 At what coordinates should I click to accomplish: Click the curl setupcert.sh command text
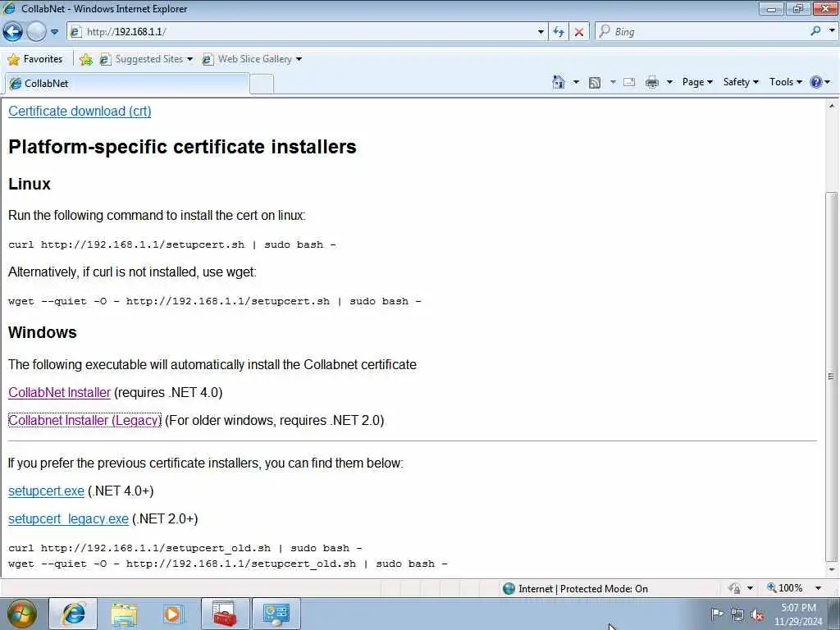coord(172,244)
